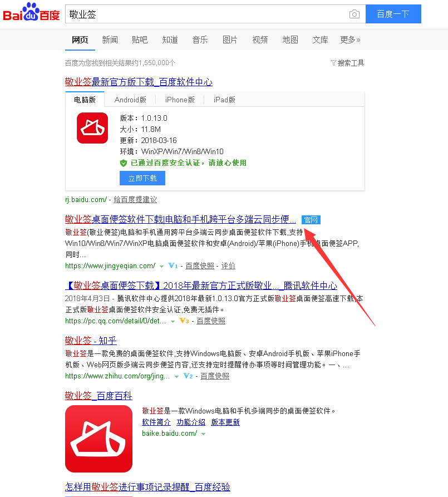Viewport: 448px width, 497px height.
Task: Click the size text 11.8M
Action: click(151, 129)
